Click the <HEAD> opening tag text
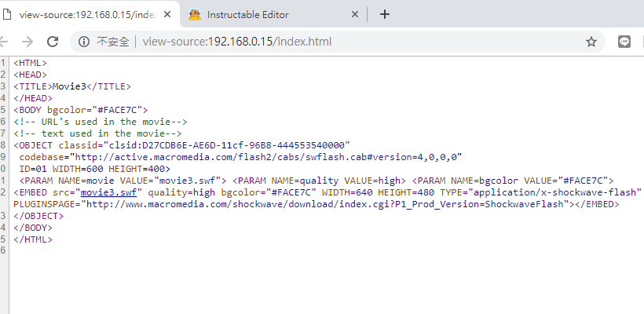This screenshot has height=314, width=644. click(x=31, y=75)
